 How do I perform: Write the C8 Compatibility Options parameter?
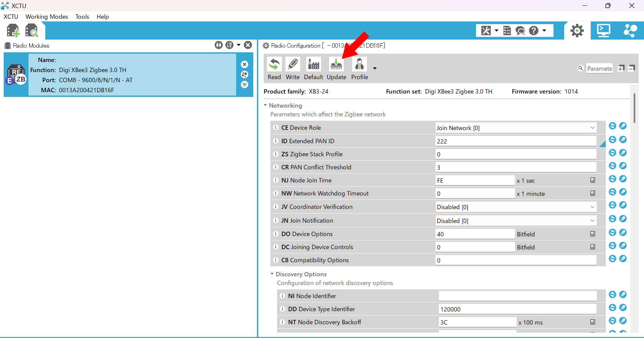(x=623, y=259)
